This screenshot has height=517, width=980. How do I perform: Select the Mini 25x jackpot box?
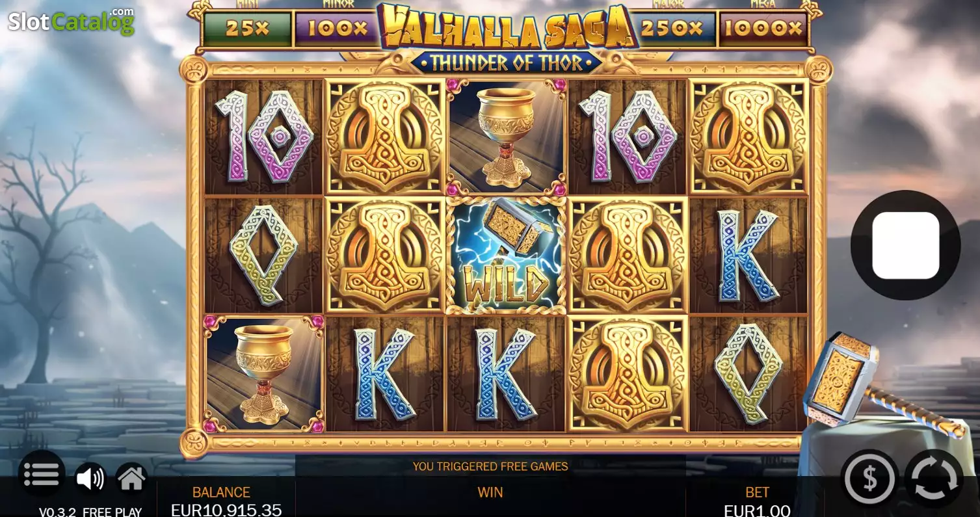point(248,28)
